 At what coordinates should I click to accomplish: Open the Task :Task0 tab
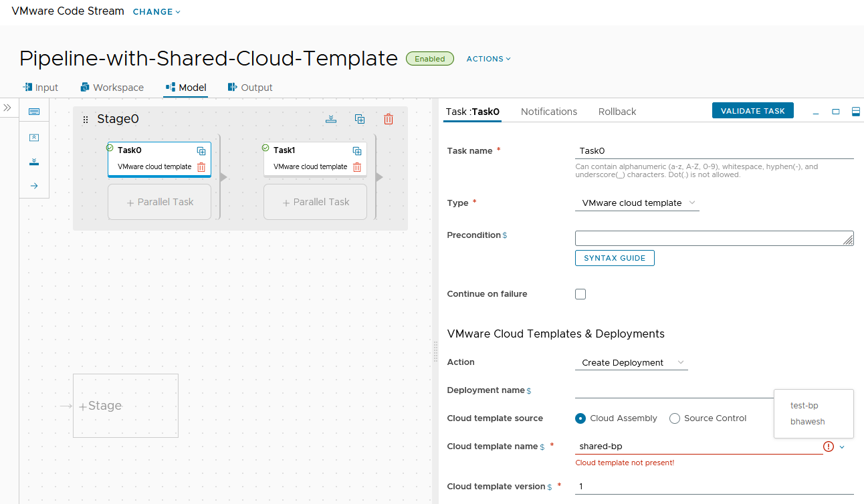click(472, 112)
